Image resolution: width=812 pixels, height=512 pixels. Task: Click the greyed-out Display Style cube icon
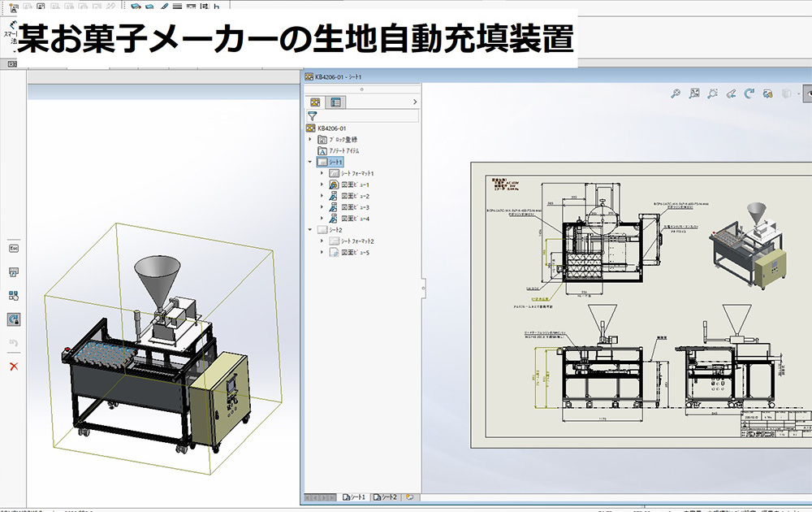[786, 93]
